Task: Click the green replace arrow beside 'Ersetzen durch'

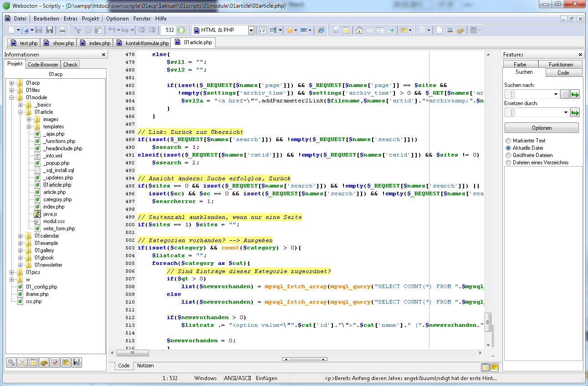Action: [x=575, y=112]
